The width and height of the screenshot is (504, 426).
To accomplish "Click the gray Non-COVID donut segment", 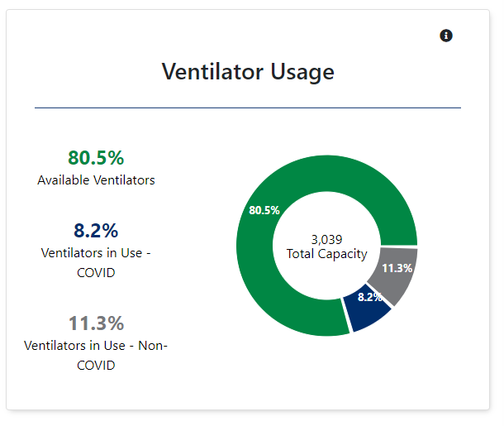I will click(400, 277).
